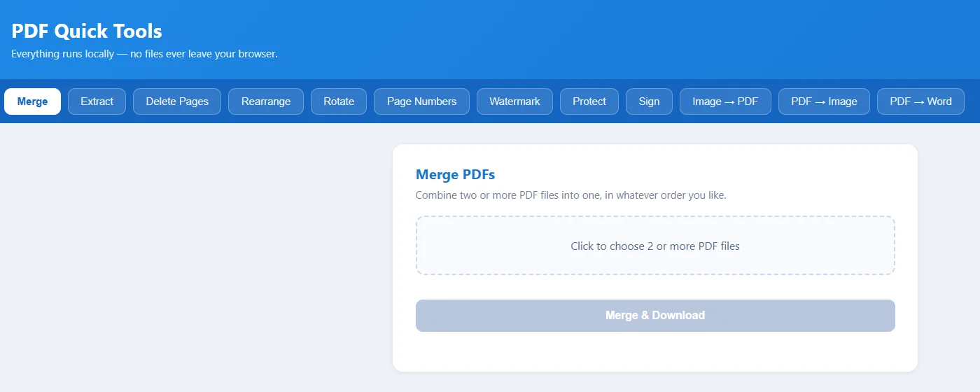
Task: Click the Merge & Download button
Action: click(655, 316)
